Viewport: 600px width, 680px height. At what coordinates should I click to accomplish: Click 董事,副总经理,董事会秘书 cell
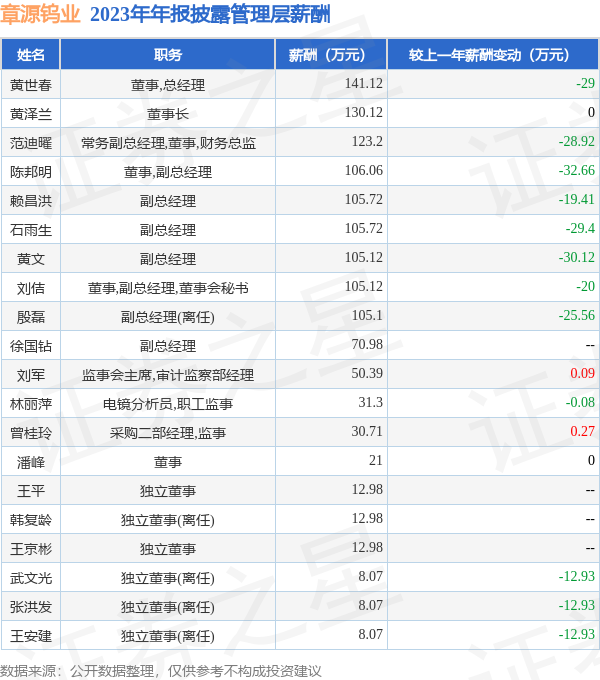pos(168,288)
